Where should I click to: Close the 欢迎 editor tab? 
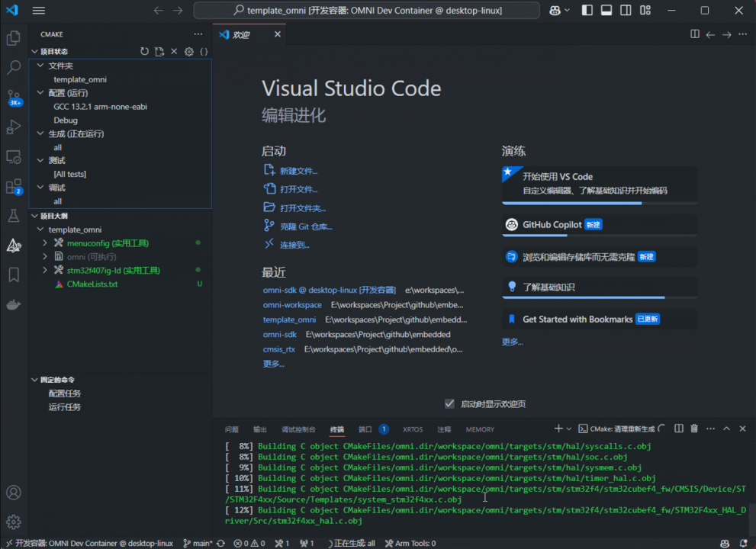pos(277,34)
